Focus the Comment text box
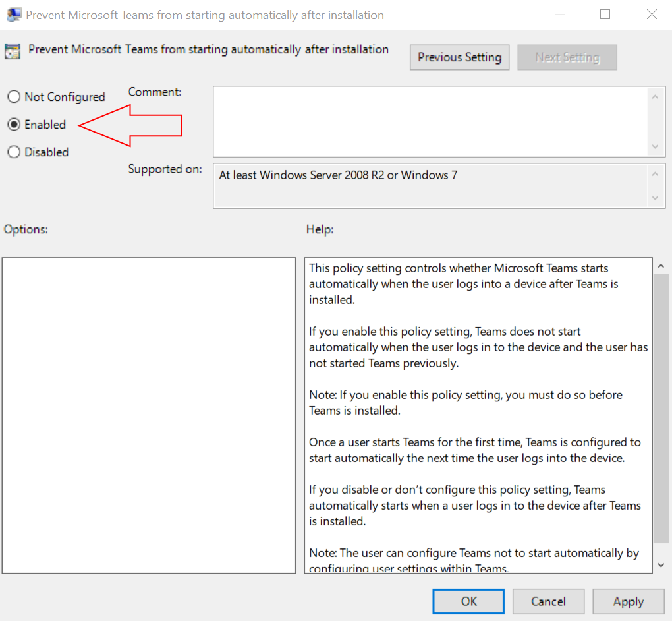Image resolution: width=672 pixels, height=621 pixels. 431,121
